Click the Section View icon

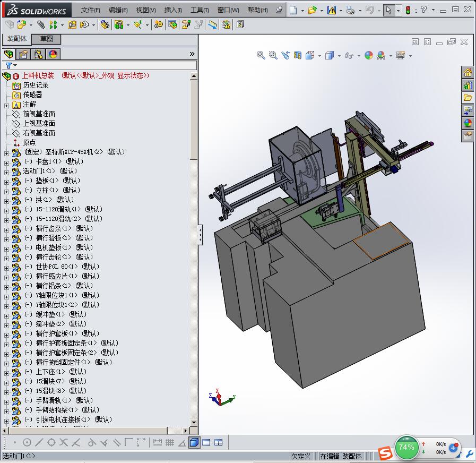298,55
